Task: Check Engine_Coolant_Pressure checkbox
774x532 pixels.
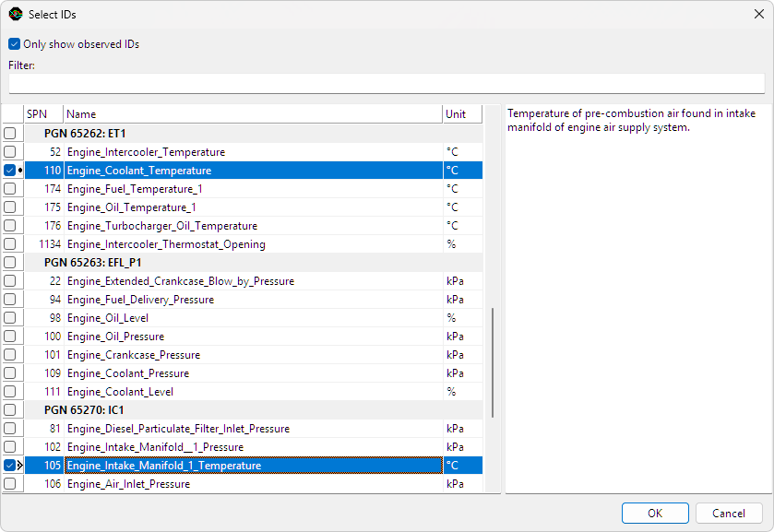Action: [10, 373]
